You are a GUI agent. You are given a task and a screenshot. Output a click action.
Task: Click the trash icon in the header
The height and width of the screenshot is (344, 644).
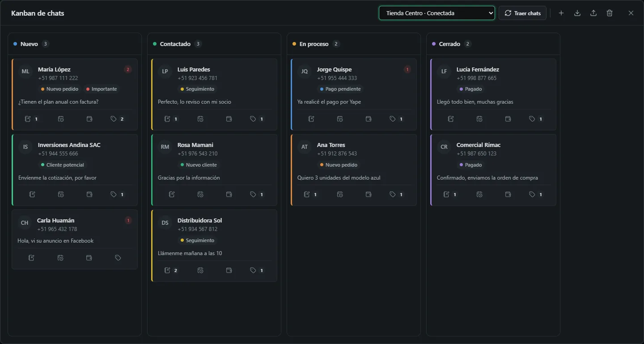click(610, 13)
